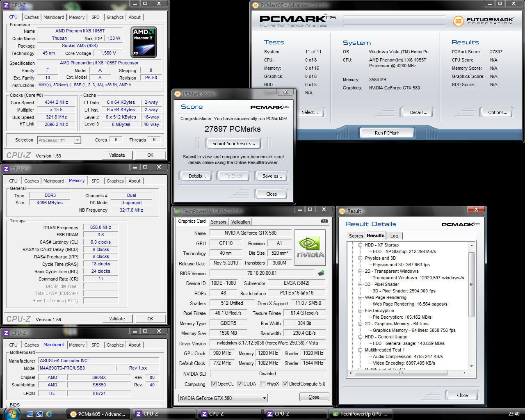This screenshot has height=420, width=525.
Task: Collapse the HDD - General Usage node
Action: [x=360, y=337]
